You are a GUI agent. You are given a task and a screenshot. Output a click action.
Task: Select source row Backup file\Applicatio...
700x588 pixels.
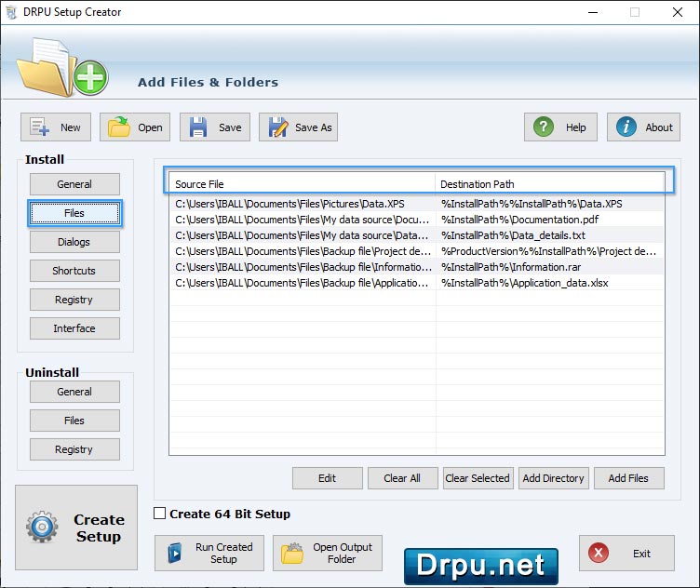[x=302, y=283]
